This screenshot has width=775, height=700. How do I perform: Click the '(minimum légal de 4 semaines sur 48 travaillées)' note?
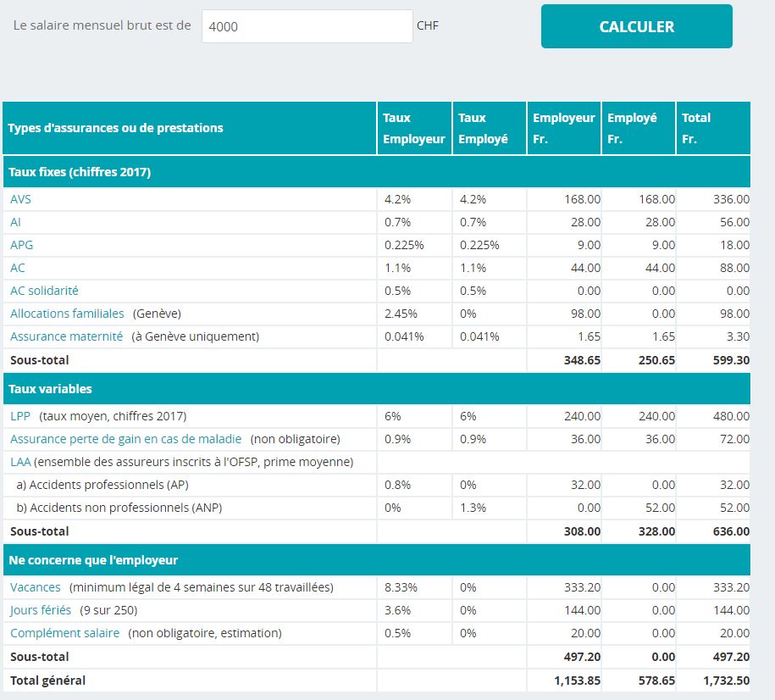202,587
